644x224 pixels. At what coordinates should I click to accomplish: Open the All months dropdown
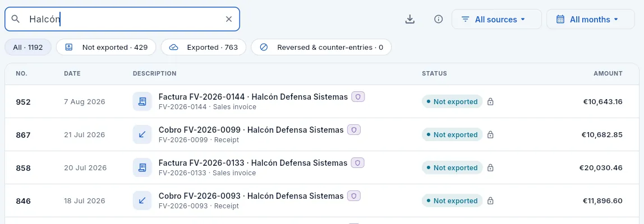click(591, 19)
